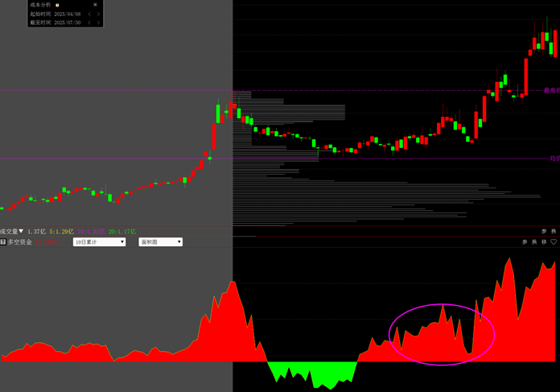Click the help icon before 多空资金
560x392 pixels.
click(x=3, y=241)
